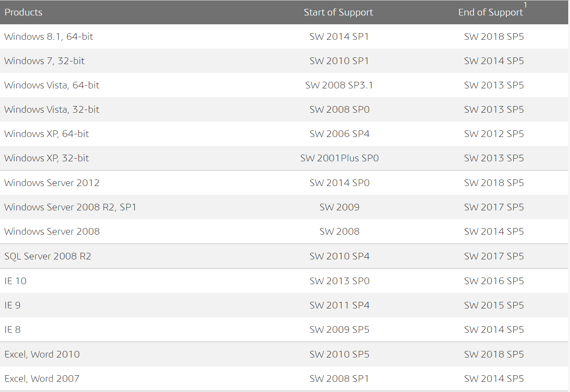Click Windows Server 2008 R2, SP1 cell
Viewport: 570px width, 392px height.
tap(70, 207)
